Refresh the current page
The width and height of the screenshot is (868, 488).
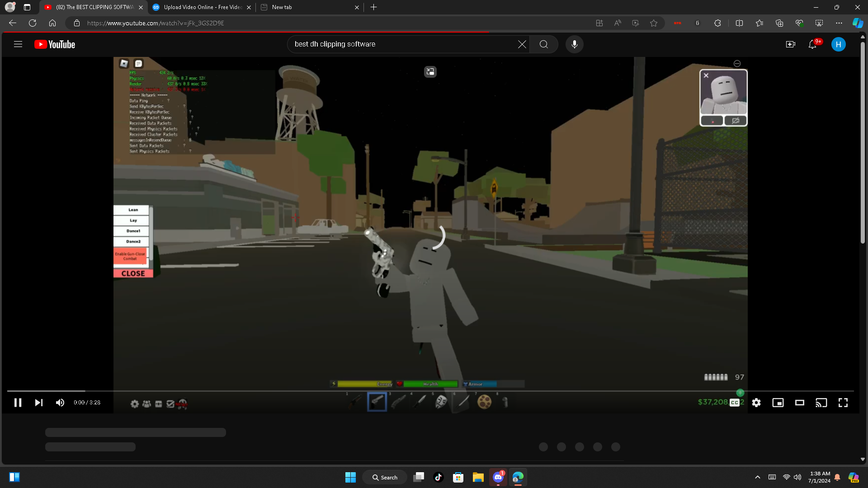(x=33, y=23)
